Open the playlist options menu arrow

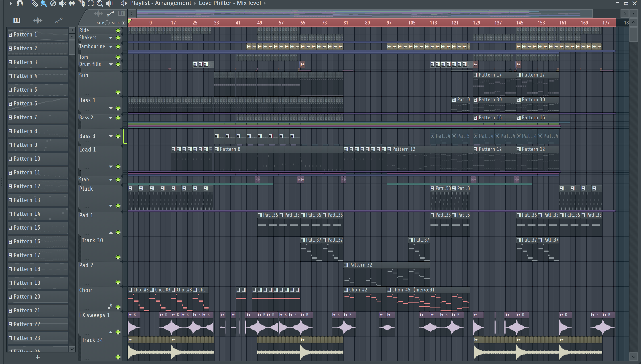10,3
